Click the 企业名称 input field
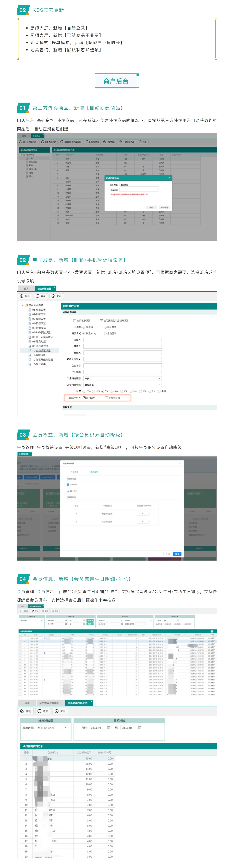The image size is (233, 868). tap(122, 366)
